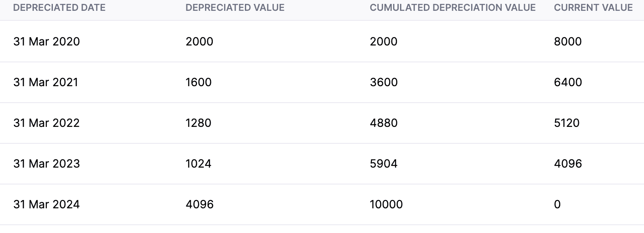Select cumulated depreciation 4880 cell
Screen dimensions: 644x233
tap(384, 123)
